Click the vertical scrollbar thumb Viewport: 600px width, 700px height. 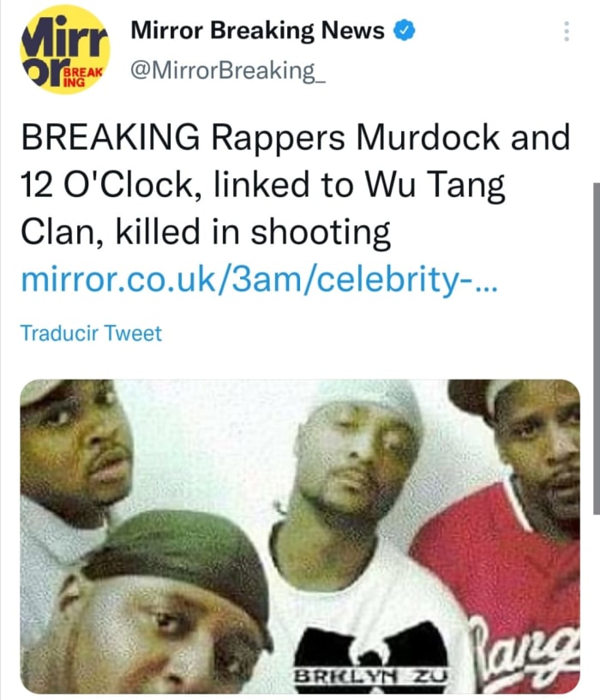[x=597, y=348]
